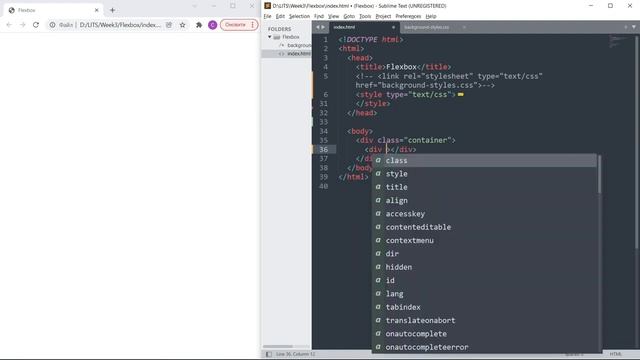Open Project menu

pyautogui.click(x=383, y=16)
